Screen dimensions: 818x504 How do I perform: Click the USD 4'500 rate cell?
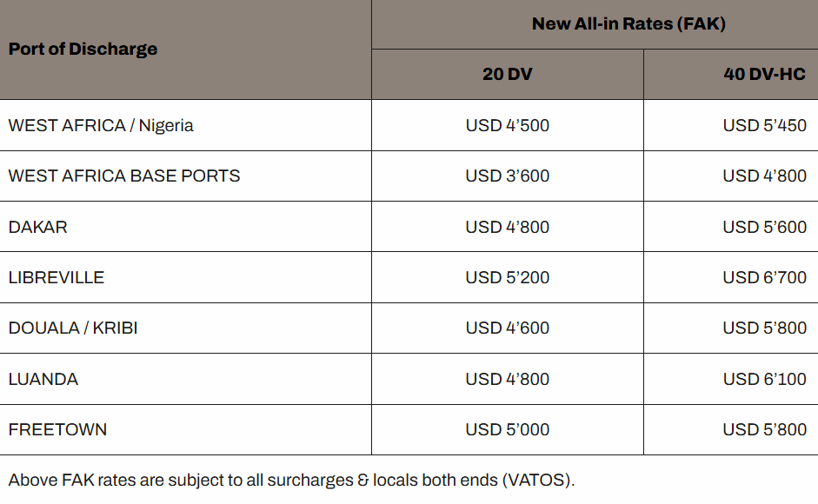[x=508, y=125]
